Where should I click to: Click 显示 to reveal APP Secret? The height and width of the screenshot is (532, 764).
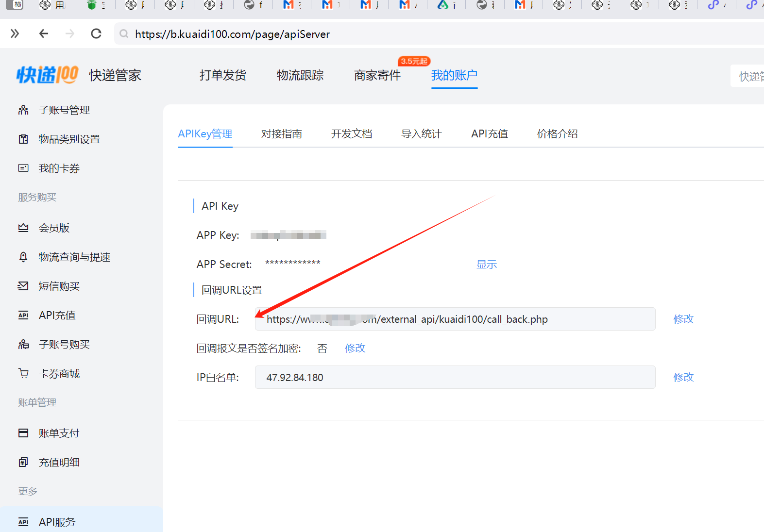487,265
